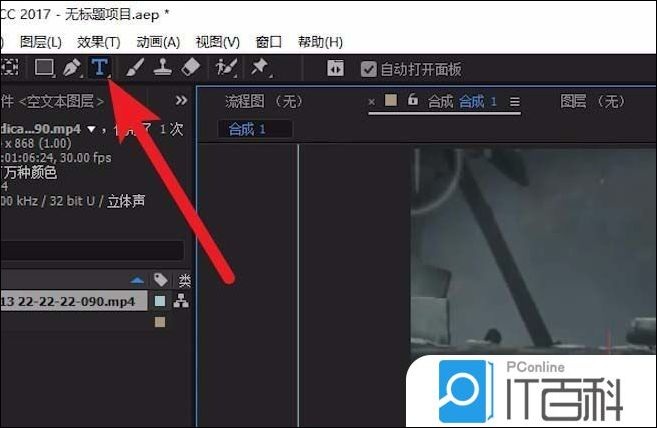
Task: Toggle the composition viewer lock icon
Action: coord(413,100)
